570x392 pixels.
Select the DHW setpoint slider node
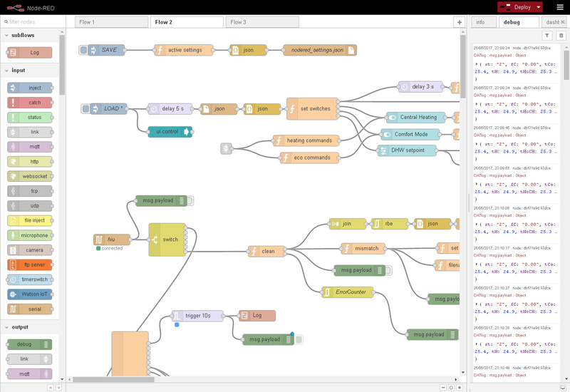(407, 150)
